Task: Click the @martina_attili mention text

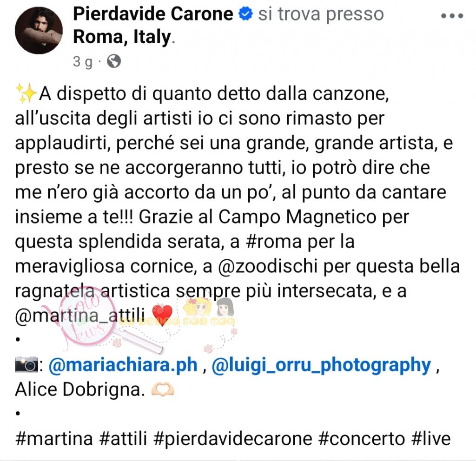Action: [79, 316]
